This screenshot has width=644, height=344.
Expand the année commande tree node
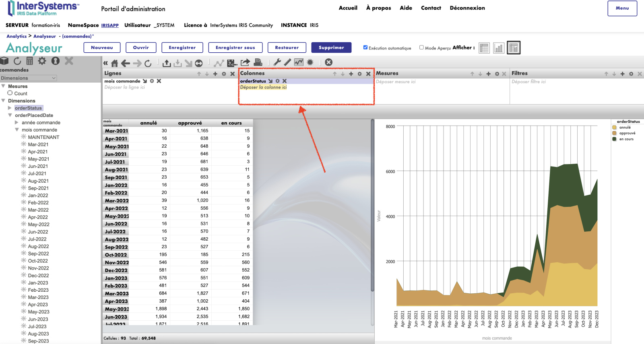click(17, 122)
